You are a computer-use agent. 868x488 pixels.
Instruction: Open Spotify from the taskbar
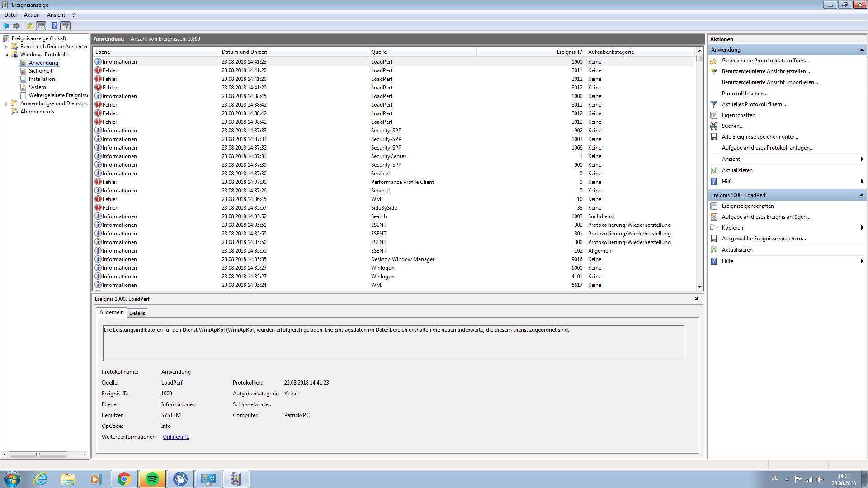152,479
